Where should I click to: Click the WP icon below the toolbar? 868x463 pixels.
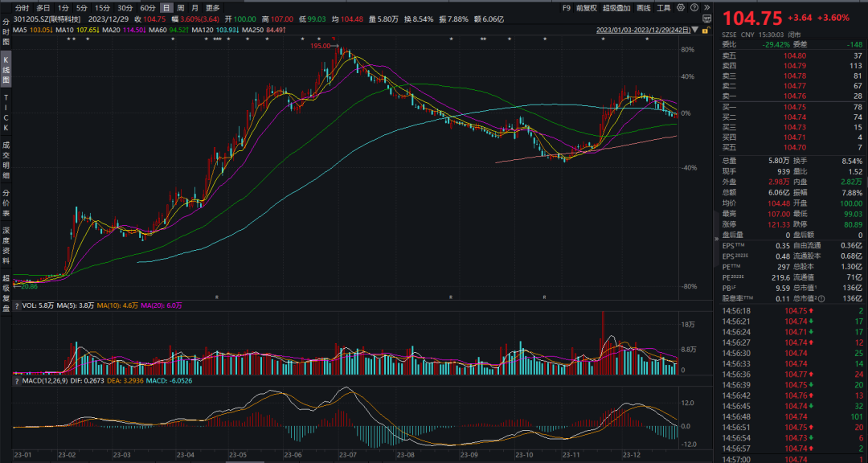[707, 18]
